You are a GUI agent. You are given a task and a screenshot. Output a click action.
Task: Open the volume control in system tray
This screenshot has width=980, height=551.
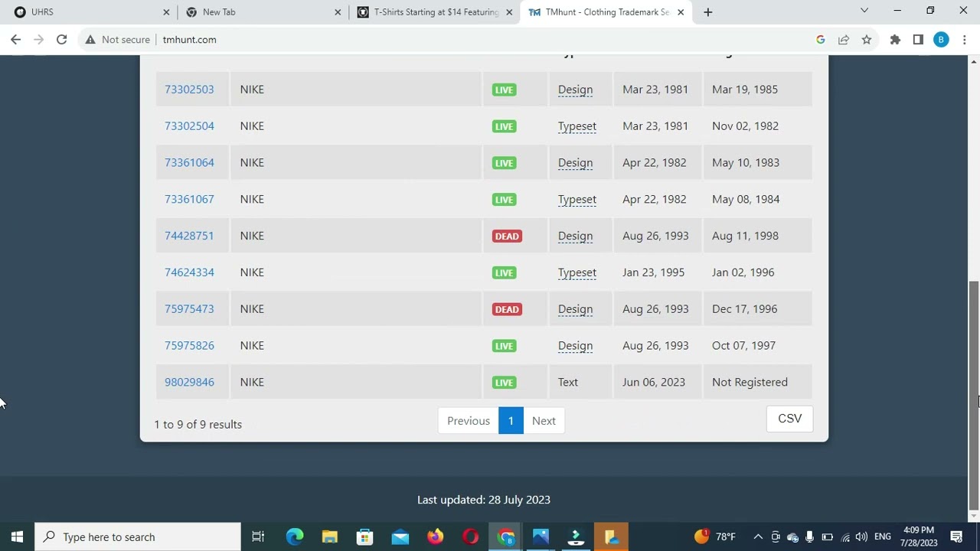tap(861, 536)
